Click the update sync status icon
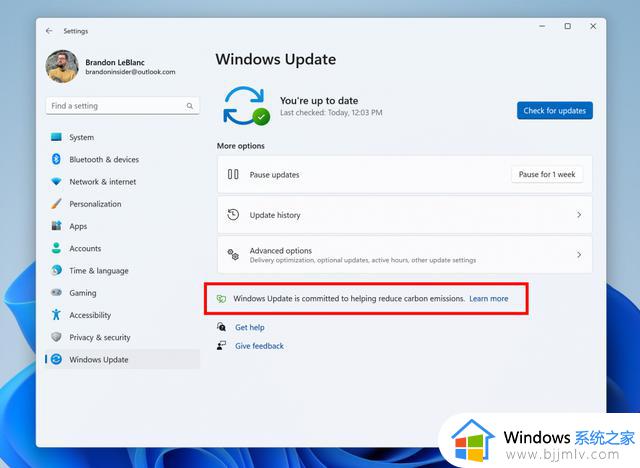 pos(246,106)
